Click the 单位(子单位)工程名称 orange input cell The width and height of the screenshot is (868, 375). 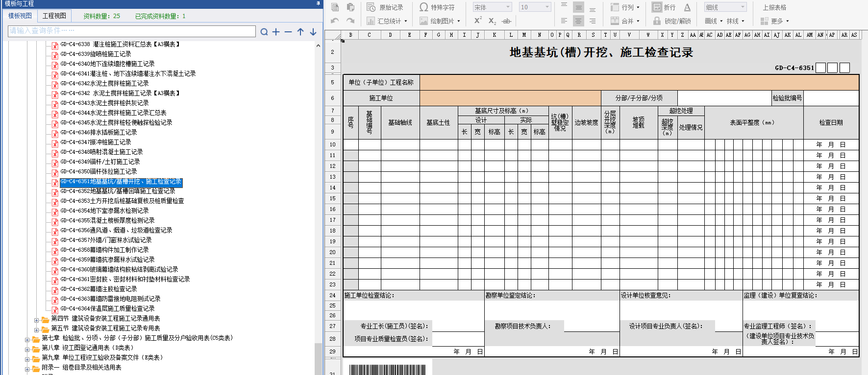pos(639,82)
